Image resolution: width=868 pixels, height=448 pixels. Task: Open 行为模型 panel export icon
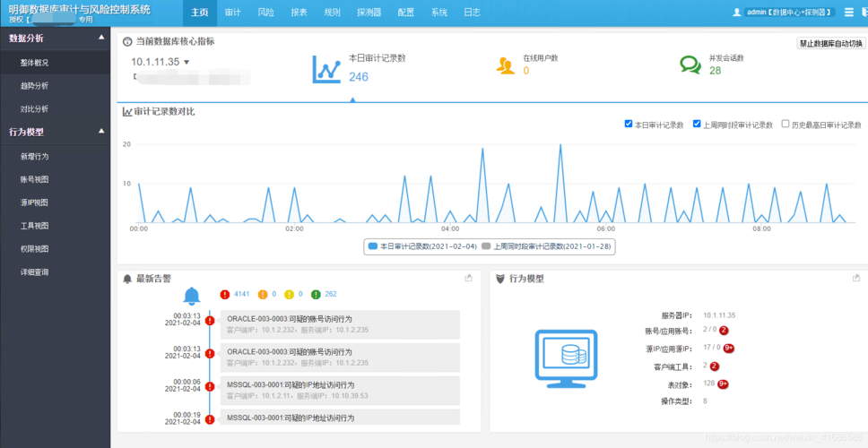point(857,278)
